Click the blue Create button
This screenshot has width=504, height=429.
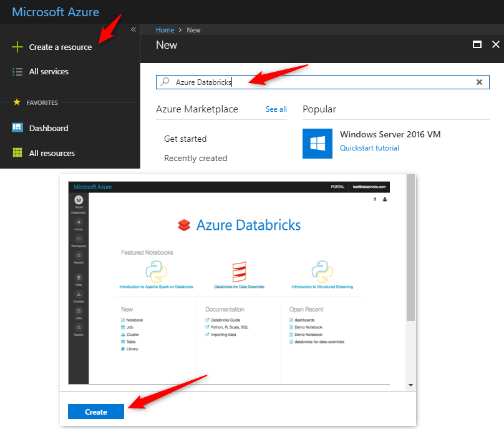coord(96,412)
